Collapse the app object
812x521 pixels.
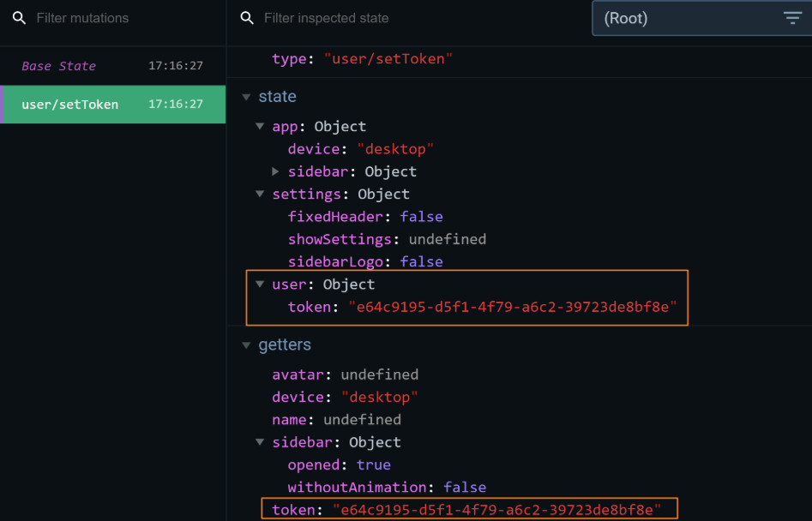260,126
